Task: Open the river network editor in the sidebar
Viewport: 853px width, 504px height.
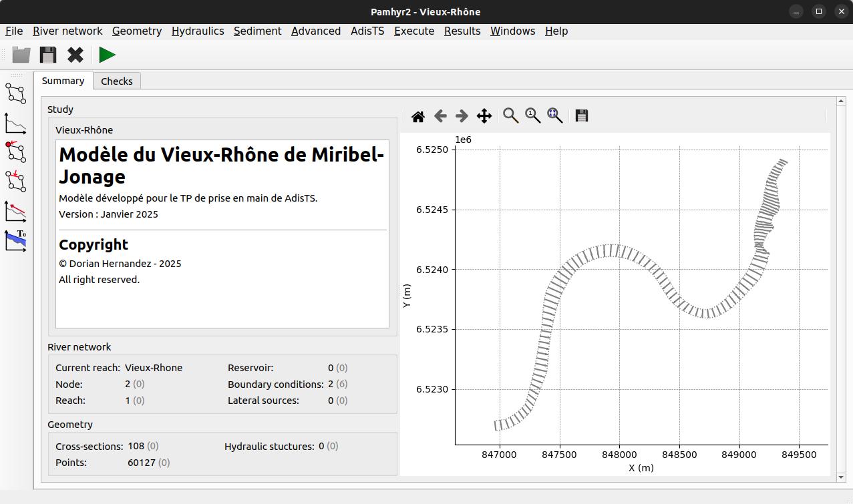Action: pos(15,93)
